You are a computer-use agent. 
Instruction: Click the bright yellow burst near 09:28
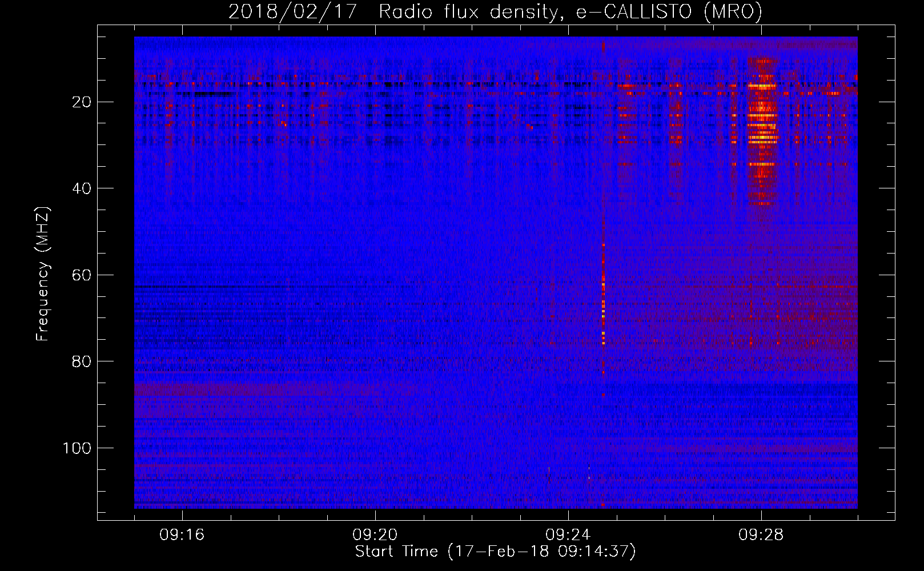pyautogui.click(x=762, y=131)
